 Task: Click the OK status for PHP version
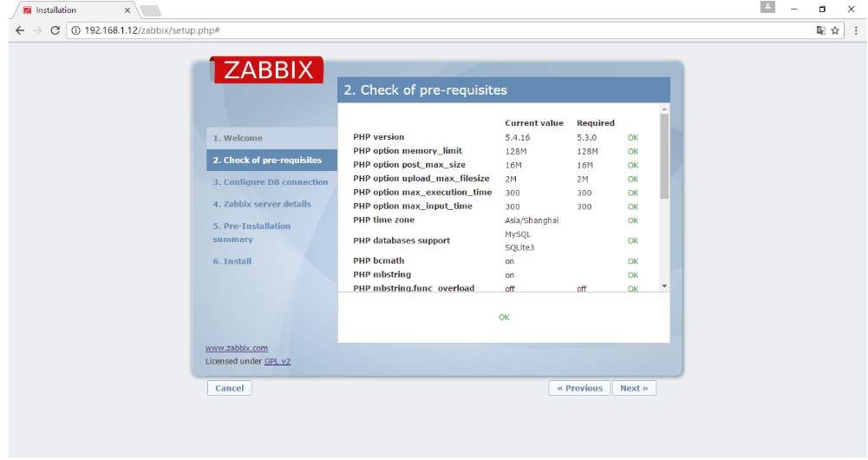633,137
